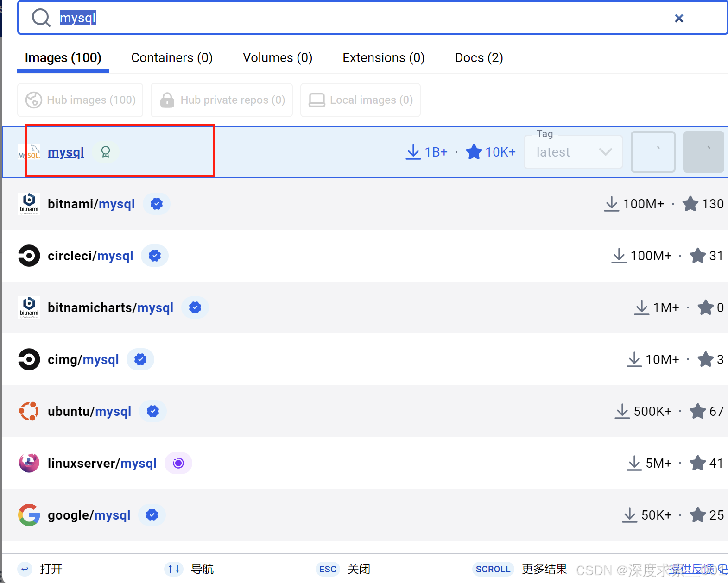
Task: Click the Ubuntu logo icon
Action: point(29,411)
